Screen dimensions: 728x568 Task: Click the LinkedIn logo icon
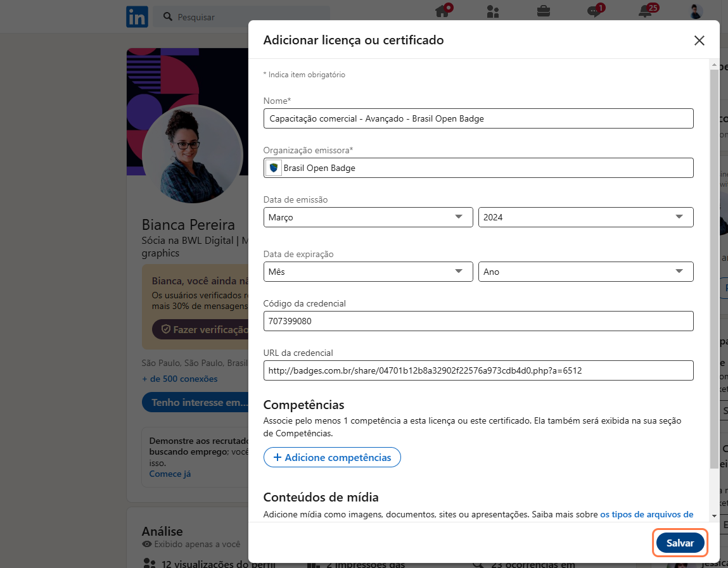[x=137, y=16]
